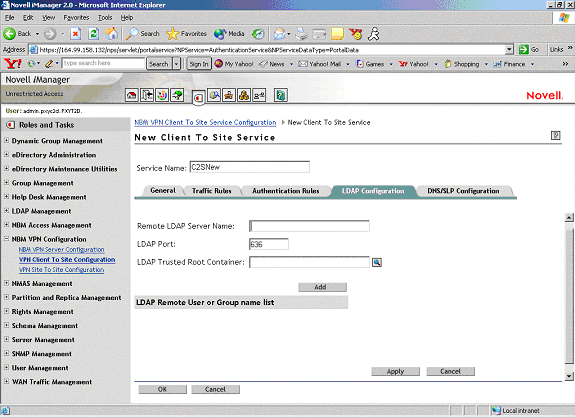This screenshot has width=575, height=418.
Task: Click the iManager Roles and Tasks icon
Action: coord(198,97)
